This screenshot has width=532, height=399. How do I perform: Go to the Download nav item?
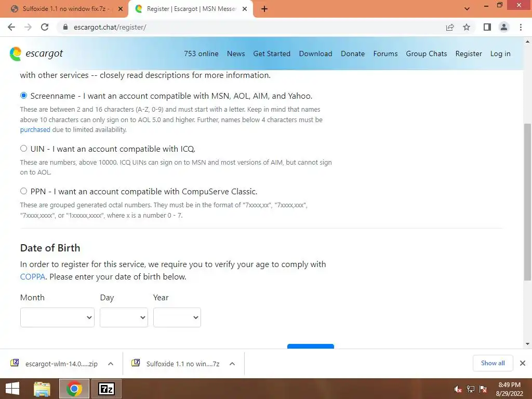(315, 54)
